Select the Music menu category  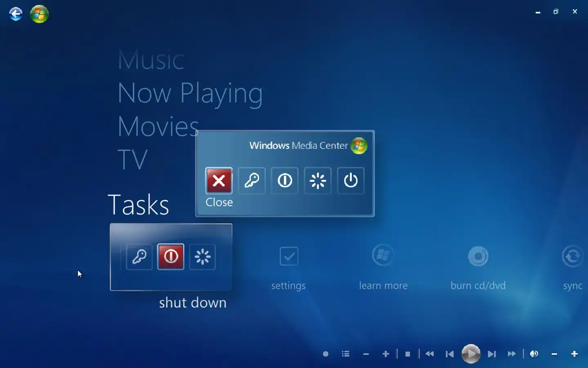151,60
